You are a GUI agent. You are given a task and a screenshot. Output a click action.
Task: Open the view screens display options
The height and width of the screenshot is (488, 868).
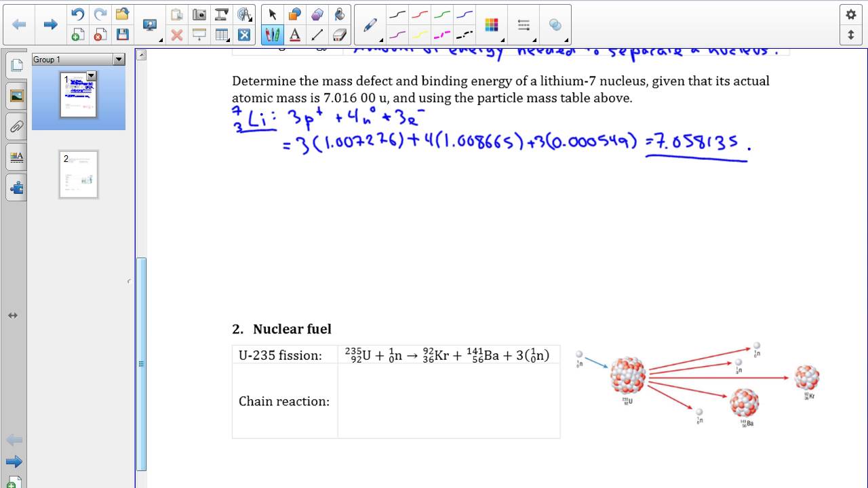(x=150, y=25)
